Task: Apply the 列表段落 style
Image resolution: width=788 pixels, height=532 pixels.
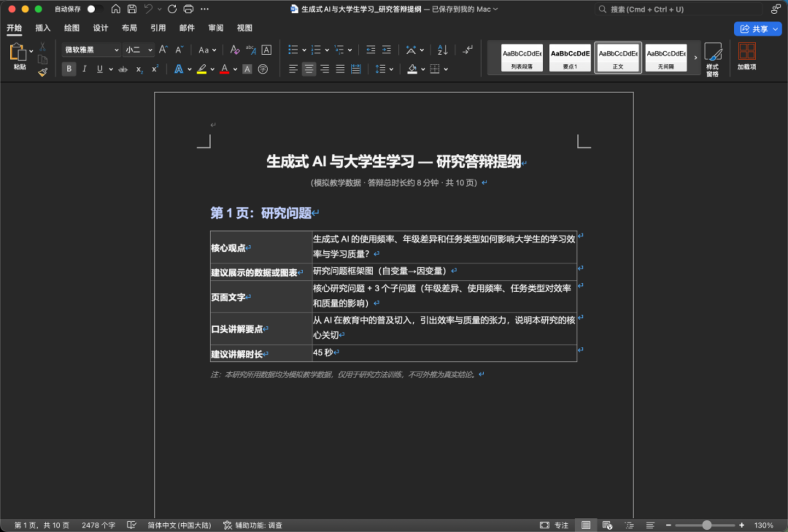Action: [x=522, y=57]
